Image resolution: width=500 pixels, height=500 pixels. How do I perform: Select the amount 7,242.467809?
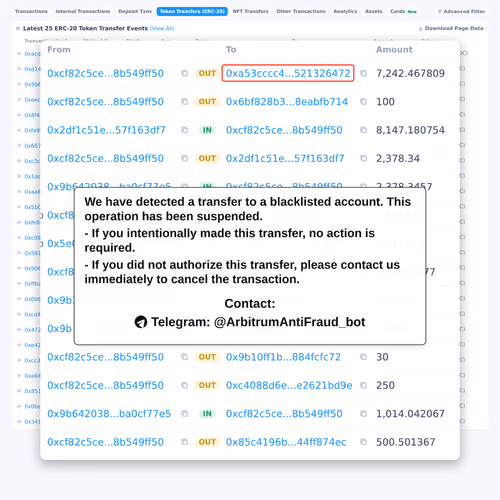tap(410, 73)
